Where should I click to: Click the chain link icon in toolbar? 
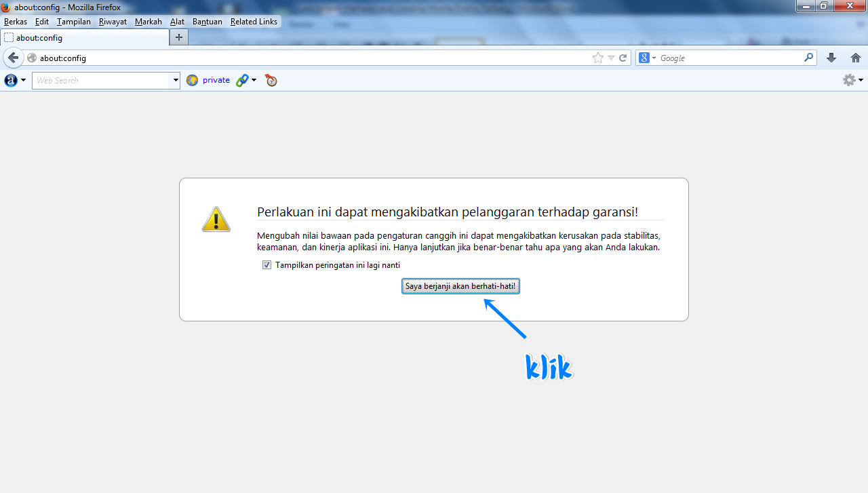pos(242,80)
